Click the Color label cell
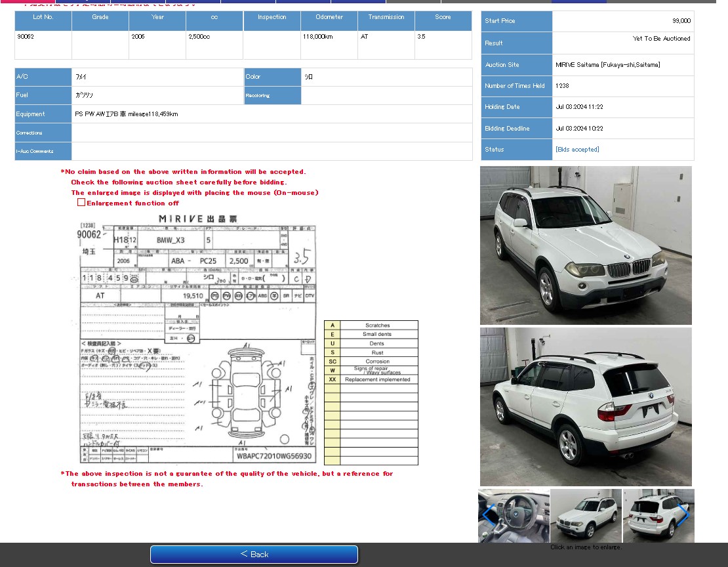 (273, 77)
